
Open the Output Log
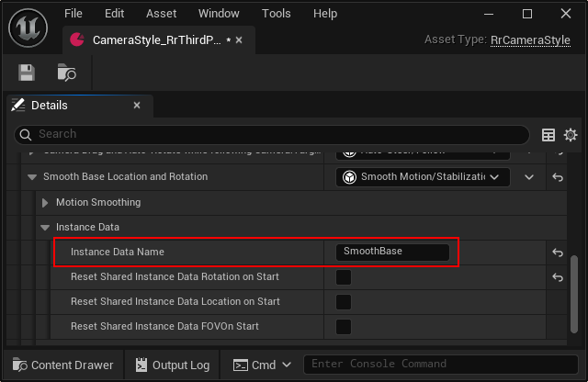173,365
